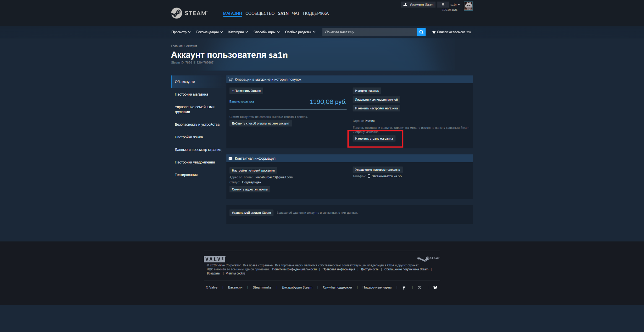
Task: Open the "Список желаемого" wishlist link
Action: coord(452,32)
